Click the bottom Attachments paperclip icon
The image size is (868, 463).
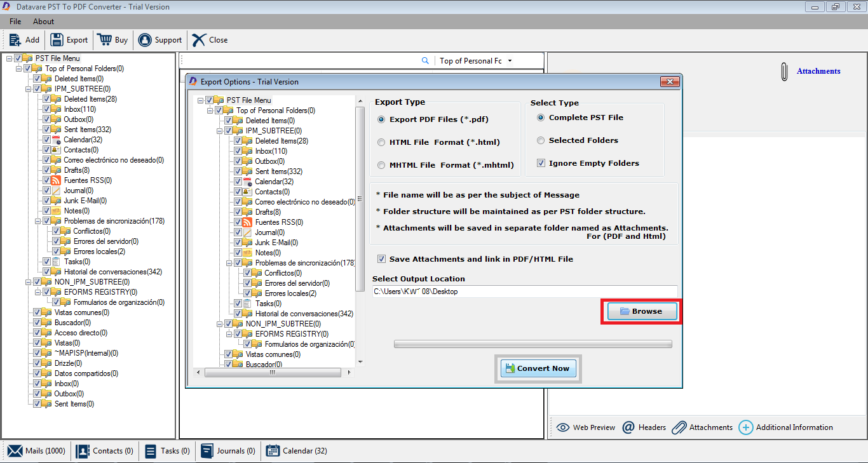tap(679, 427)
